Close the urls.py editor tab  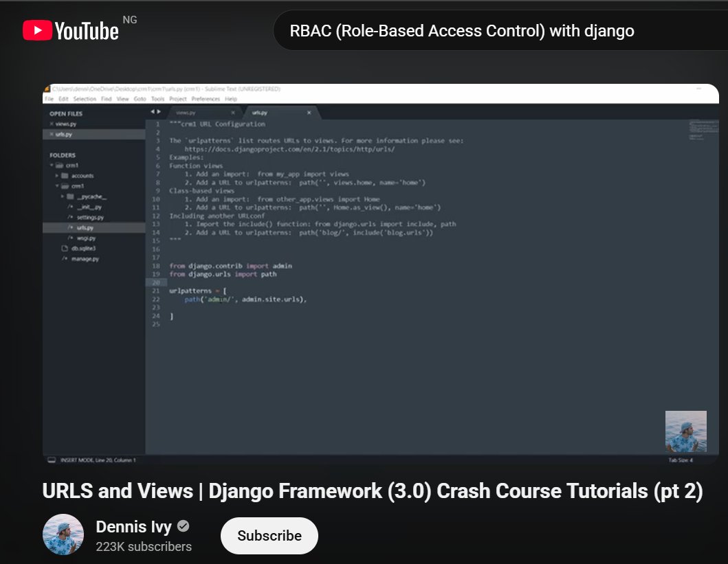pos(309,113)
